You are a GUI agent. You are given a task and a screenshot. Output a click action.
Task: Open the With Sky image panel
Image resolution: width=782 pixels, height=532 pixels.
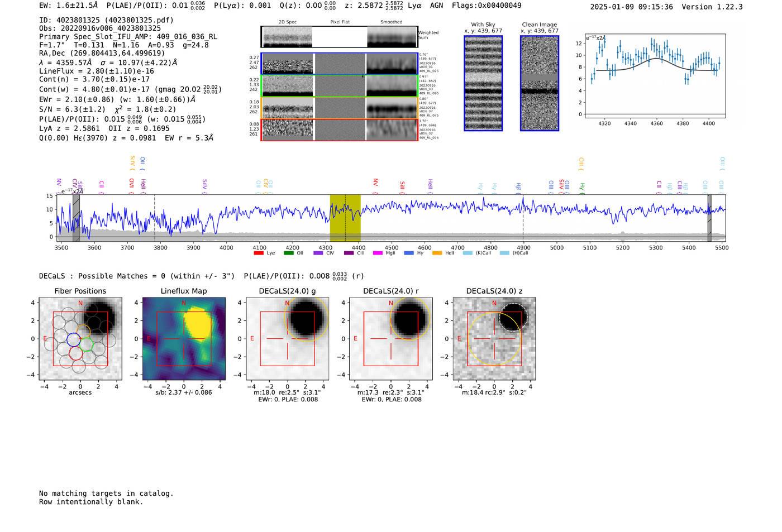(x=483, y=83)
